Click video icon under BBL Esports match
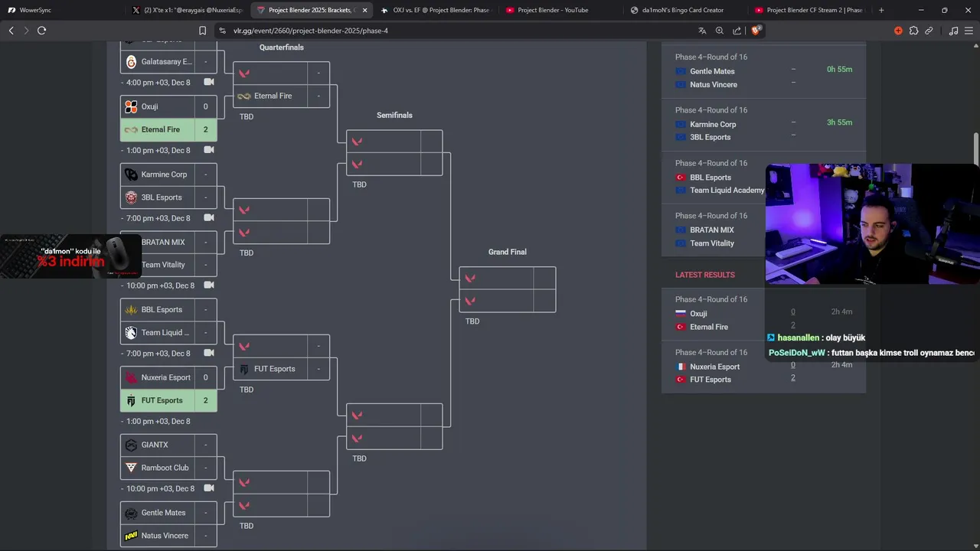Screen dimensions: 980x551 (x=208, y=353)
